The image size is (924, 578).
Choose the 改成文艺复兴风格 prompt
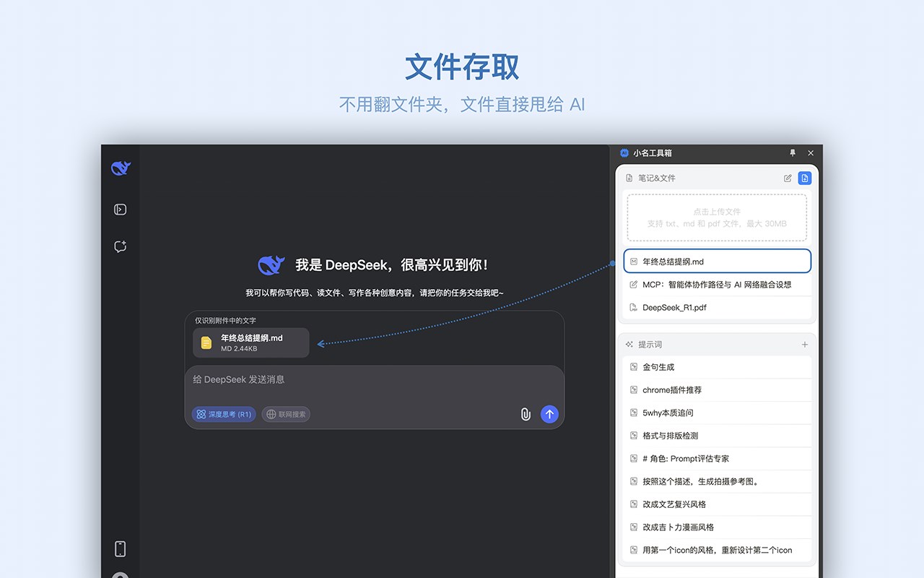point(717,504)
